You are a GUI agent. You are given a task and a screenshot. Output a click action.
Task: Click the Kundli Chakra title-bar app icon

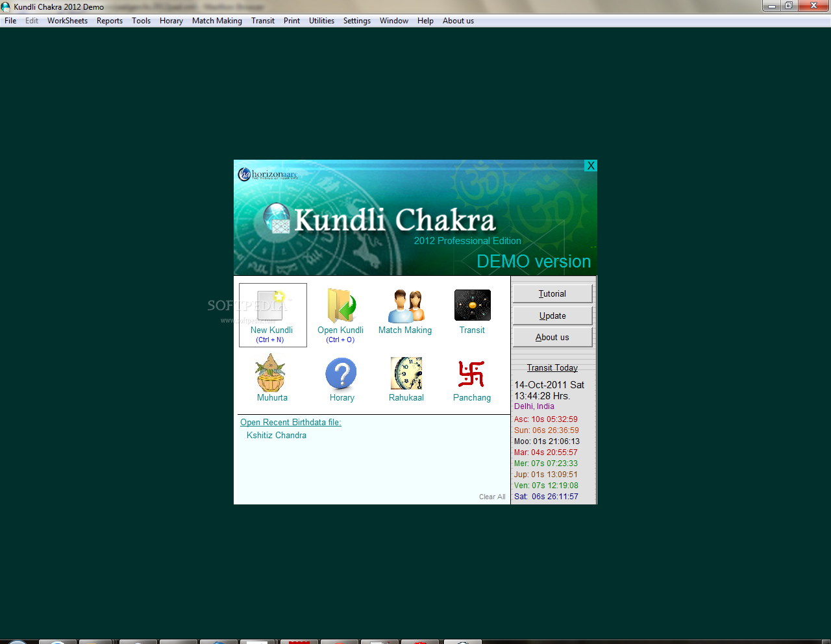[6, 6]
